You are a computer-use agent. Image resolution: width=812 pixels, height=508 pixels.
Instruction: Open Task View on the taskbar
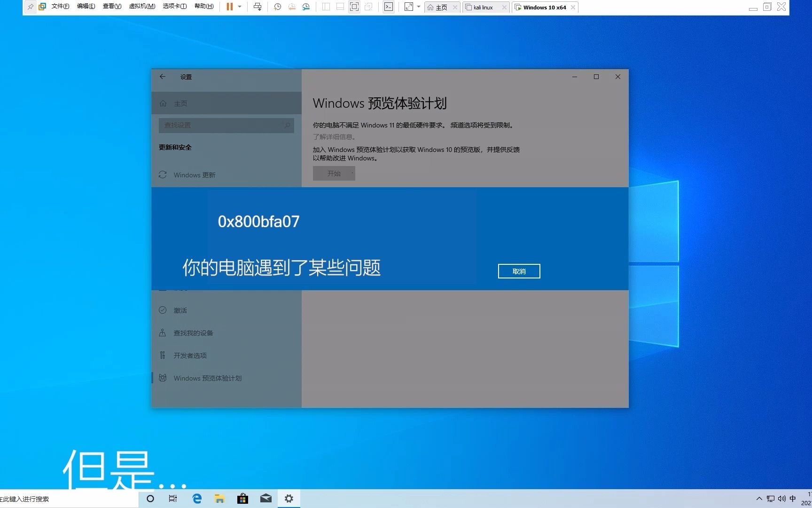tap(173, 499)
